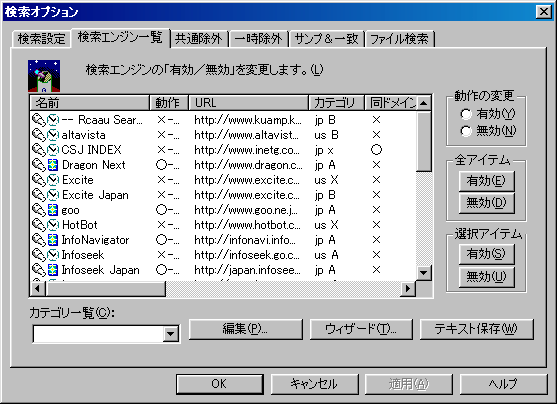Select the goo entry name

70,210
